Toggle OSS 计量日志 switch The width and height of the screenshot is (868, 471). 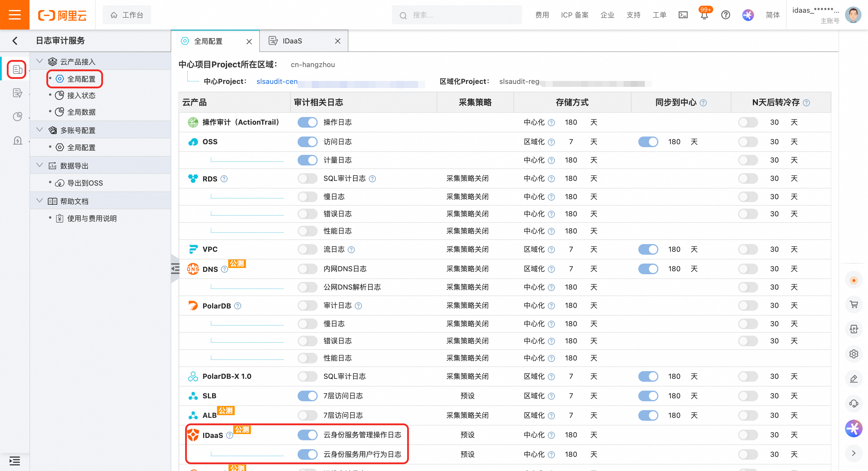point(307,160)
